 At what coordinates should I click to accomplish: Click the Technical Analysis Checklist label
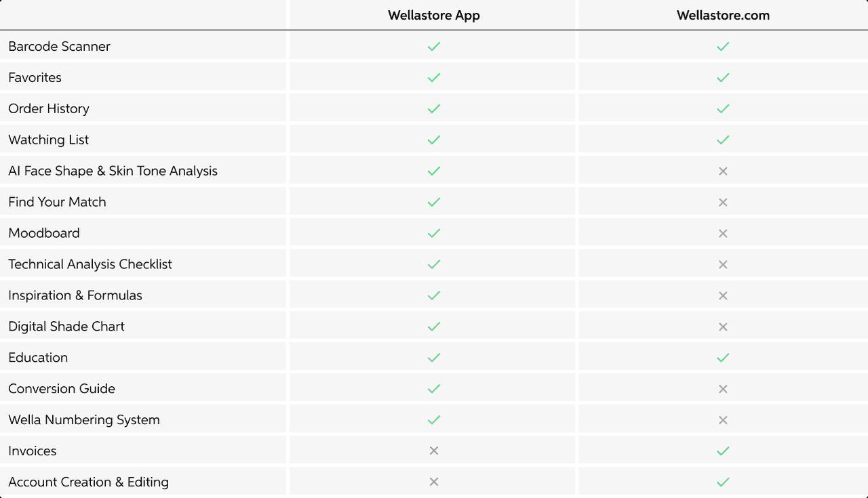(90, 264)
